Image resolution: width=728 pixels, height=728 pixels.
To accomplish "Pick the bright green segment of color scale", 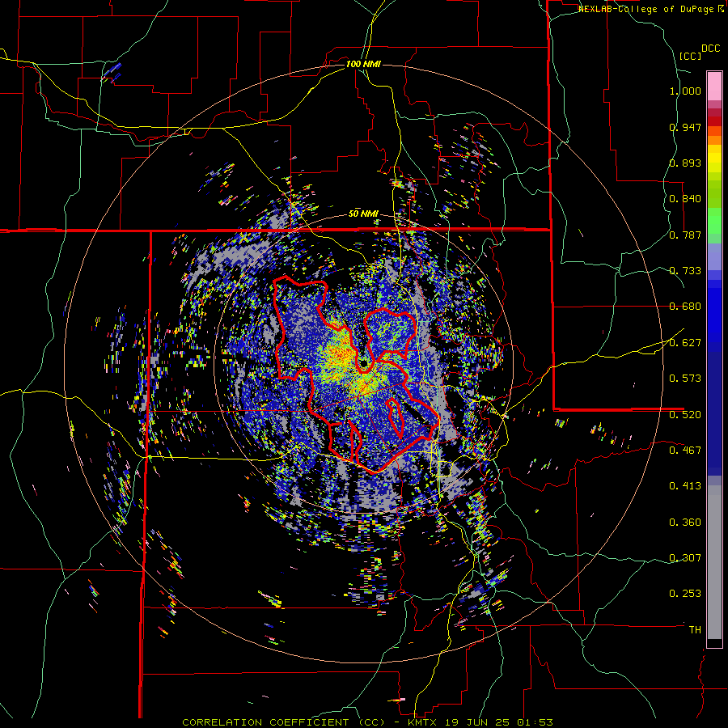I will [714, 221].
